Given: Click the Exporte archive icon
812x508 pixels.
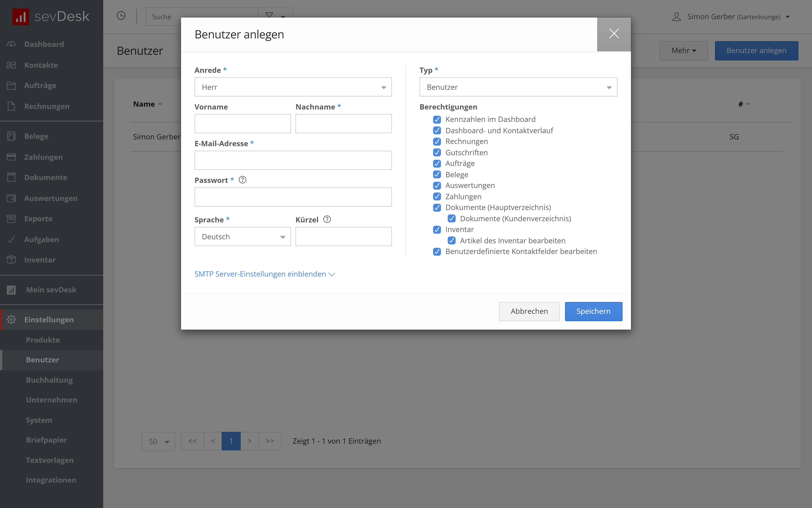Looking at the screenshot, I should pyautogui.click(x=11, y=219).
